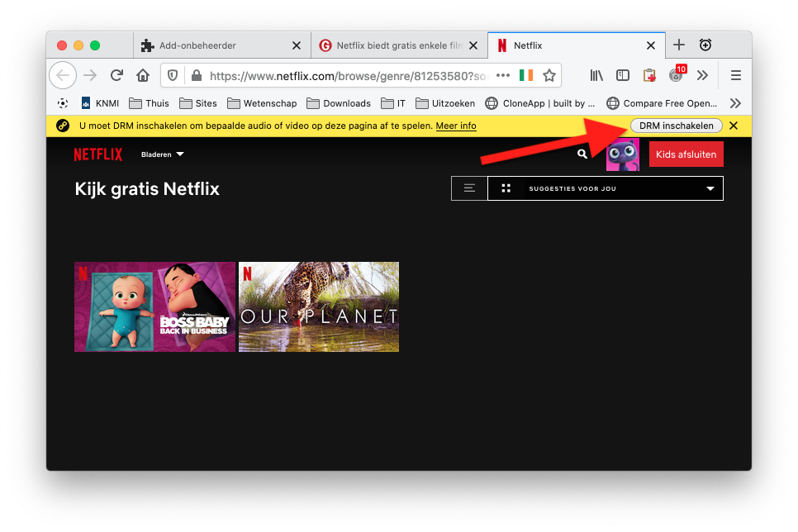Open the Our Planet thumbnail
Viewport: 798px width, 532px height.
[319, 306]
